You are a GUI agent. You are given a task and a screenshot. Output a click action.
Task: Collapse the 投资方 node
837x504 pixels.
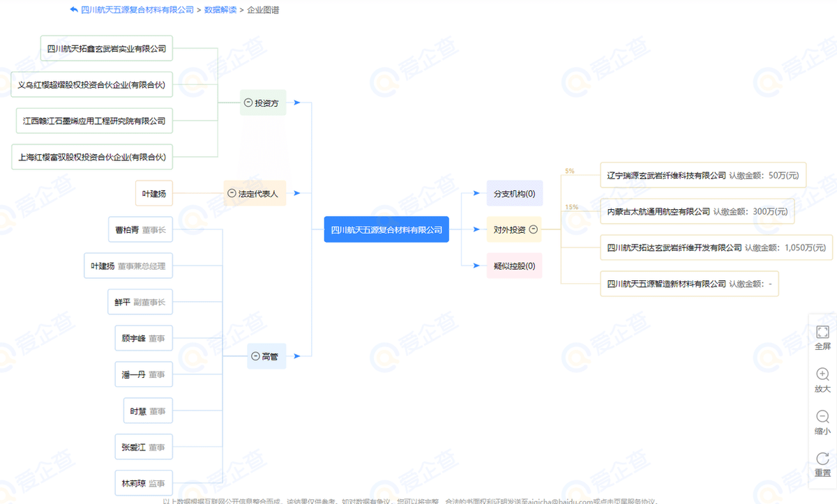coord(248,103)
